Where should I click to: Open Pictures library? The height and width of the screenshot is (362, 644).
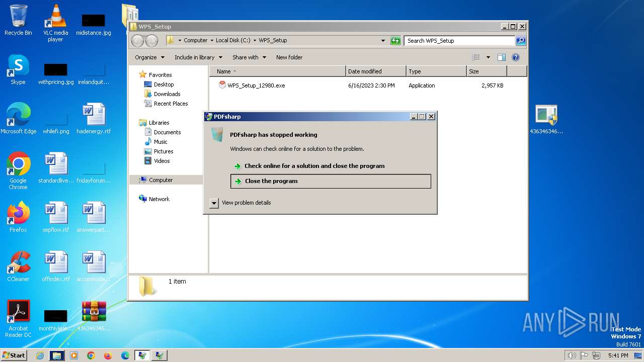pos(164,151)
